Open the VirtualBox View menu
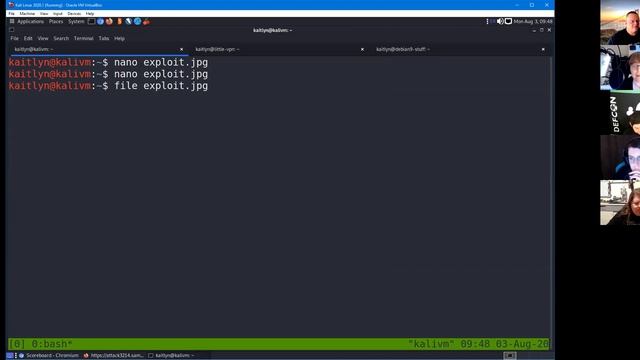Viewport: 640px width, 360px height. pyautogui.click(x=44, y=13)
